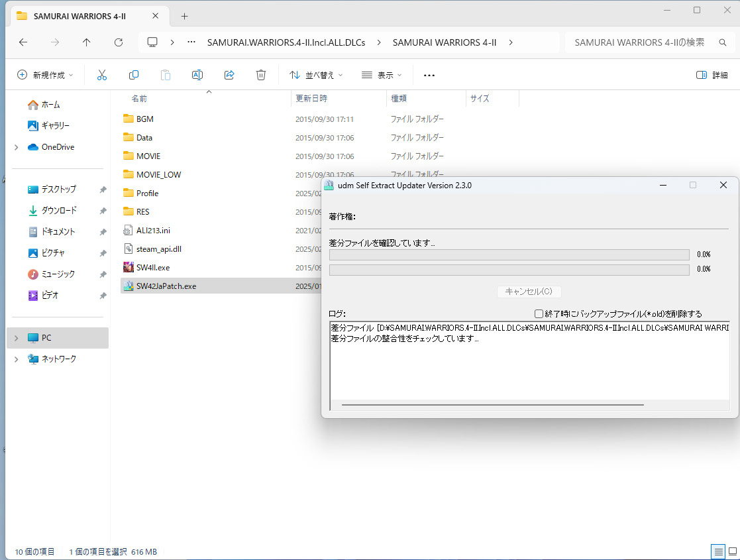Screen dimensions: 740x560
Task: Expand the OneDrive tree node
Action: tap(17, 147)
